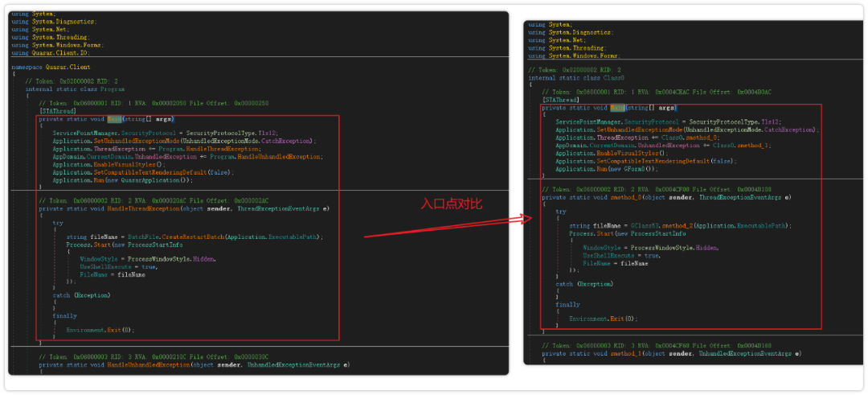Click 'try' keyword in right panel
The width and height of the screenshot is (868, 395).
click(x=561, y=212)
